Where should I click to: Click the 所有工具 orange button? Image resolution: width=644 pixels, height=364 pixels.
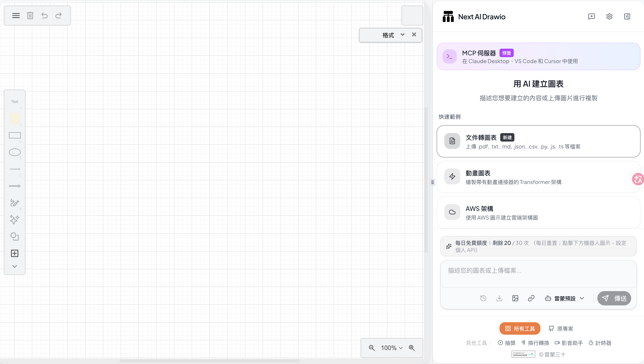pos(520,328)
